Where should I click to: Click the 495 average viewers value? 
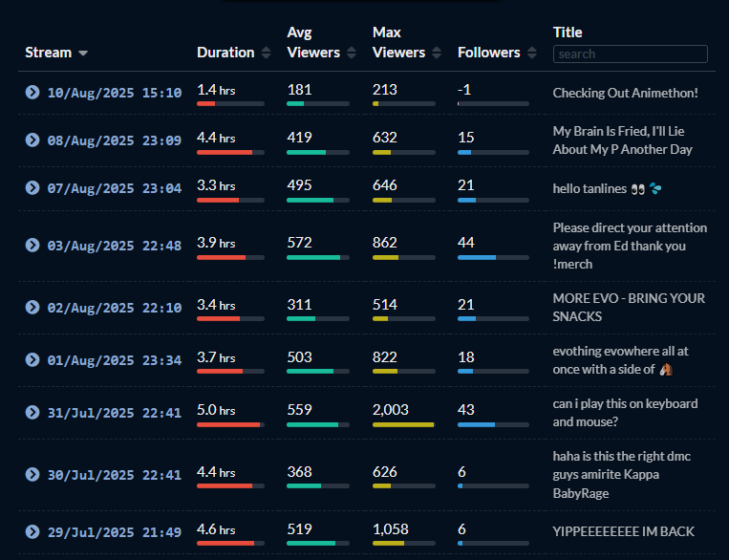299,185
